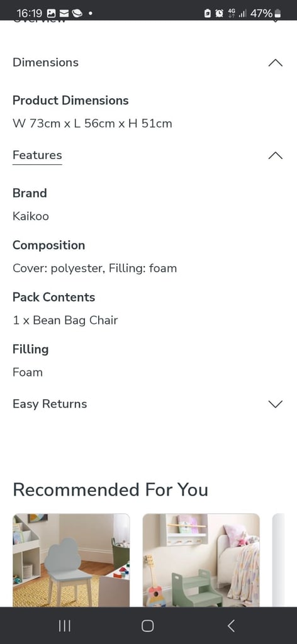Image resolution: width=297 pixels, height=644 pixels.
Task: Tap the alarm clock status icon
Action: 220,13
